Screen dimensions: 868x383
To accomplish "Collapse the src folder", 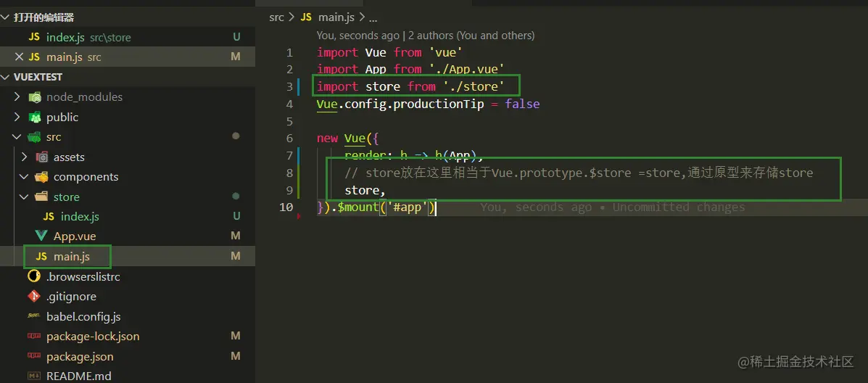I will click(x=17, y=137).
